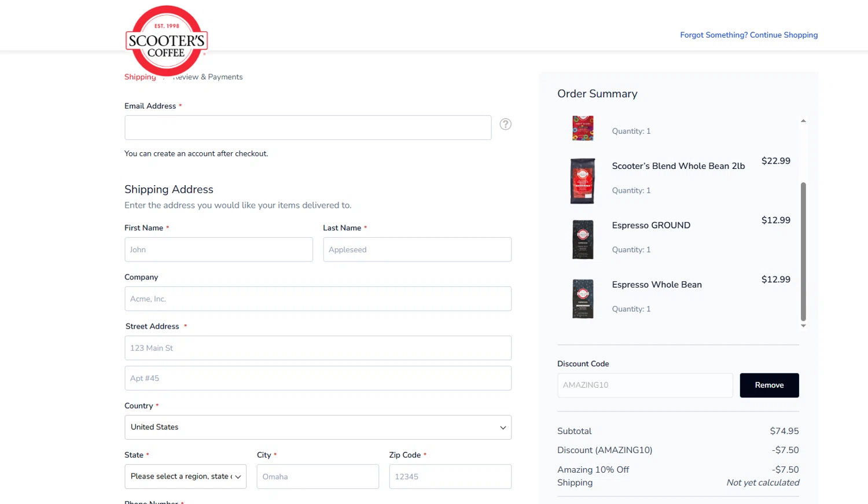
Task: Select the Review & Payments step
Action: (208, 77)
